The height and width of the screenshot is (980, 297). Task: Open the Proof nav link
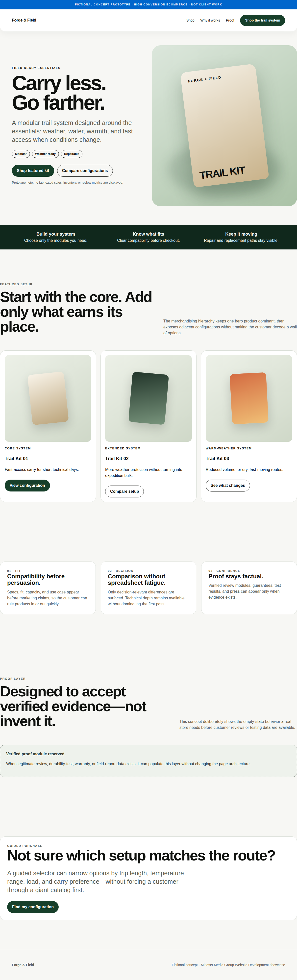pyautogui.click(x=230, y=21)
